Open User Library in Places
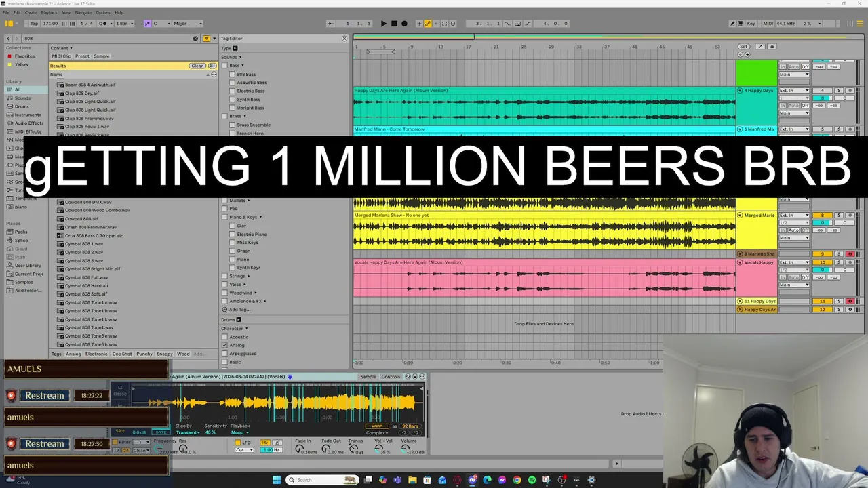 [x=28, y=266]
